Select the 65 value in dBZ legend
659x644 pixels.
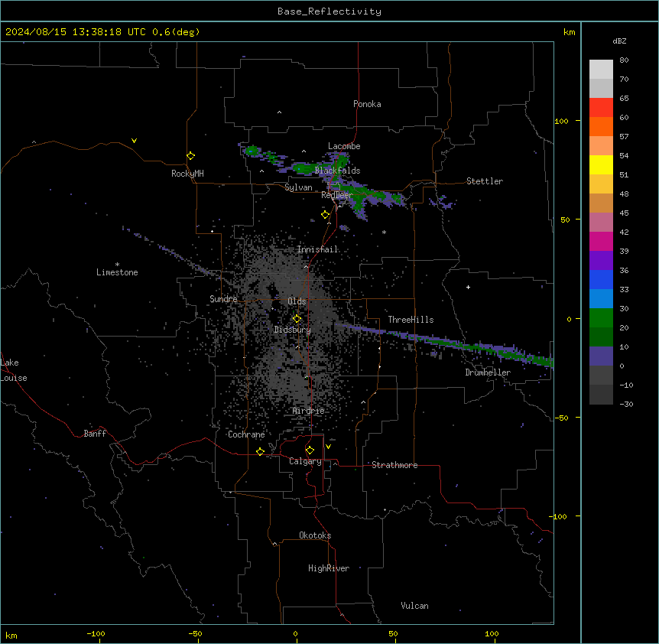[x=624, y=99]
